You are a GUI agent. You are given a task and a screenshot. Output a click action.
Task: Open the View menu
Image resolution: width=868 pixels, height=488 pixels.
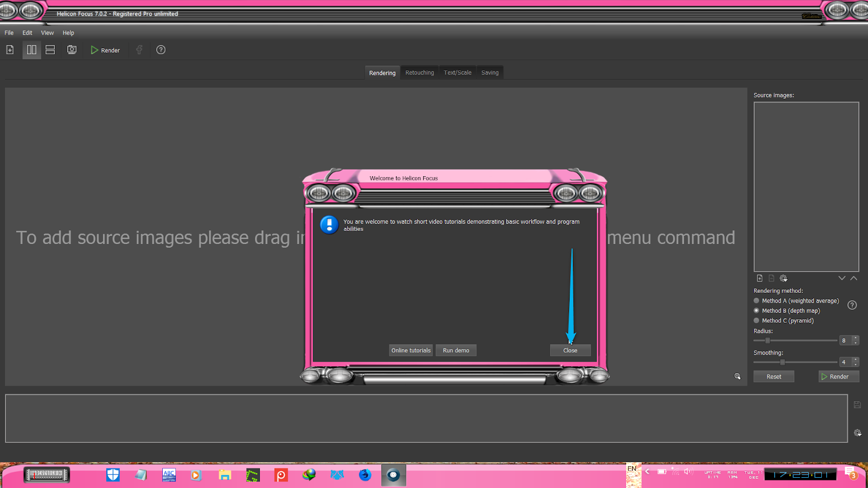(x=47, y=33)
